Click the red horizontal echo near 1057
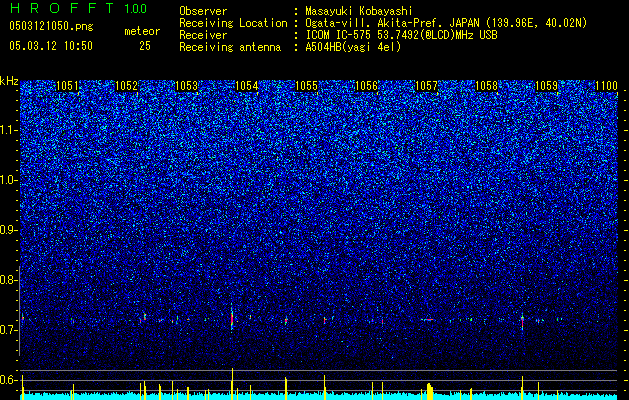 pos(428,319)
